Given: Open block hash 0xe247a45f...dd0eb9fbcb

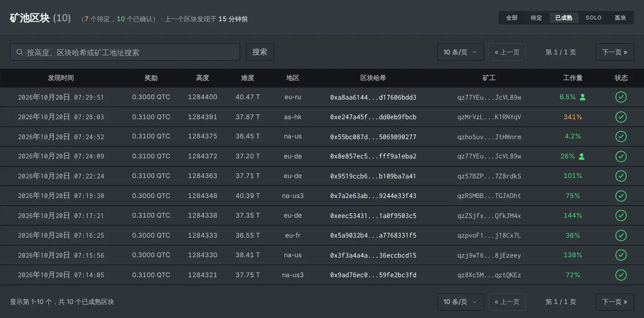Looking at the screenshot, I should [x=373, y=117].
